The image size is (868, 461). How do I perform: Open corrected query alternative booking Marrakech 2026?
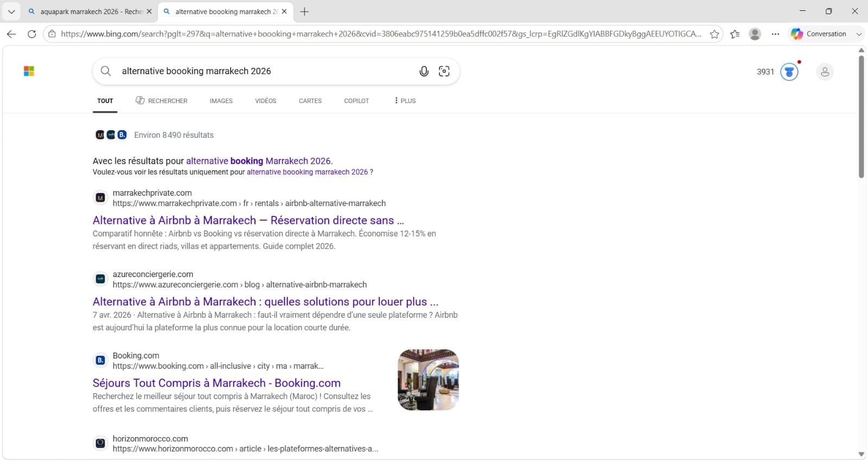258,161
